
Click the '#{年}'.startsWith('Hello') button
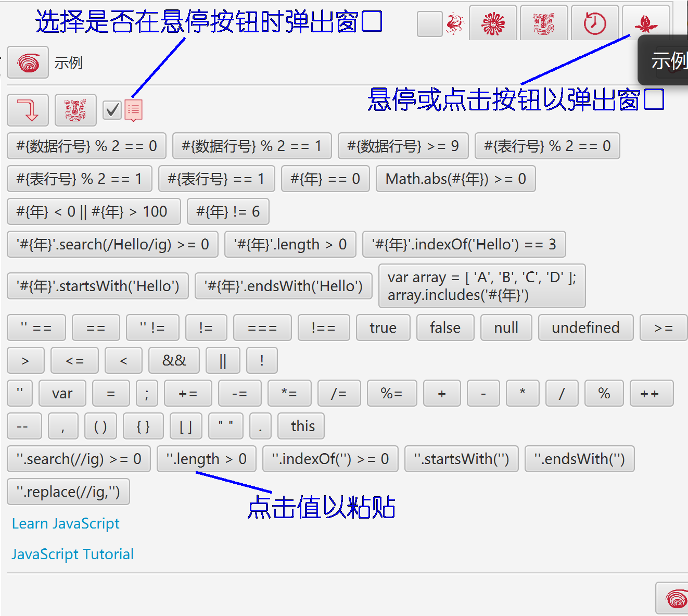(x=98, y=286)
